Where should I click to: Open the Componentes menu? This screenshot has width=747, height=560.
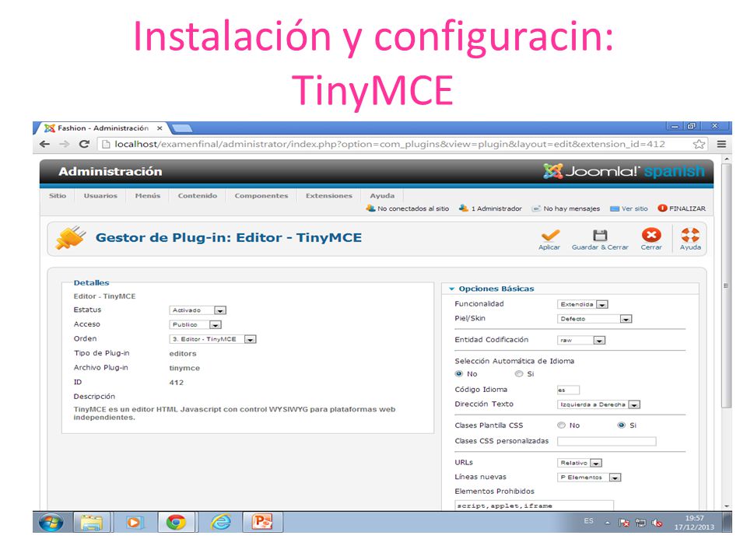tap(261, 196)
